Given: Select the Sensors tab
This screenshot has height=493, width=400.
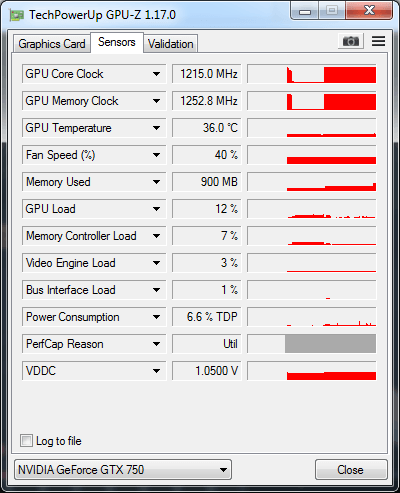Looking at the screenshot, I should point(117,42).
